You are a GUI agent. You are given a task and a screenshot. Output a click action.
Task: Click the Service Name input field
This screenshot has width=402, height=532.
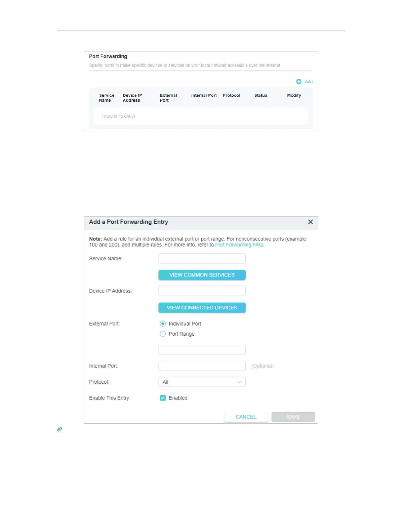coord(202,259)
